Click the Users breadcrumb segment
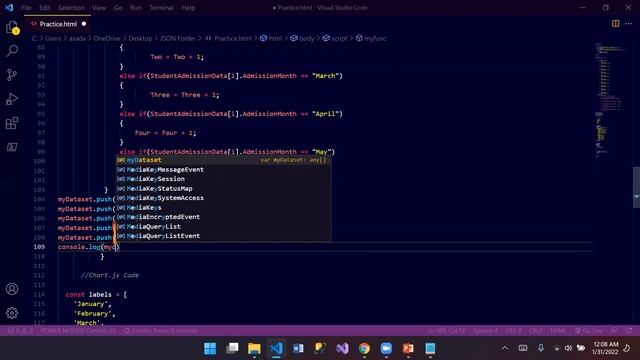Image resolution: width=640 pixels, height=360 pixels. (x=53, y=38)
